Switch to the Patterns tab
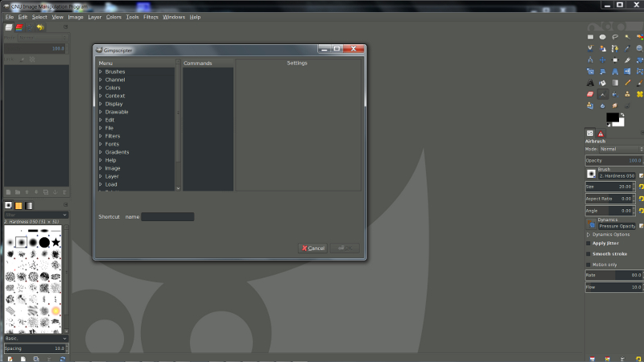Screen dimensions: 644x362 [19, 206]
